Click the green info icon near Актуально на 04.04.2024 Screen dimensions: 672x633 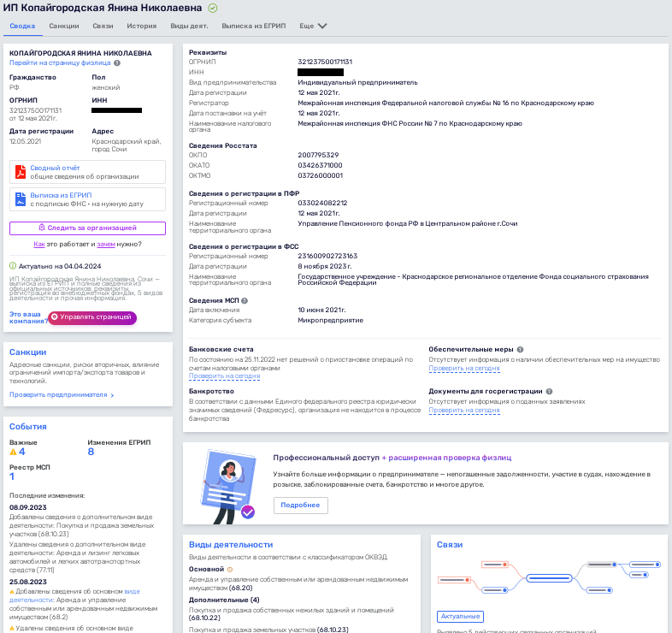coord(13,266)
